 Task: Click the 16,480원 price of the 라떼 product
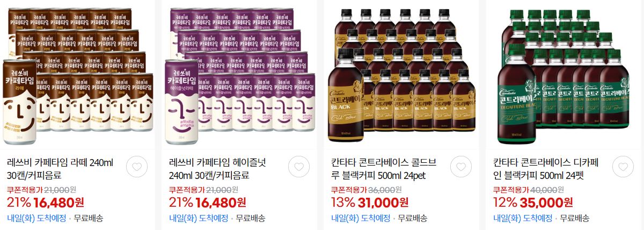click(x=58, y=203)
